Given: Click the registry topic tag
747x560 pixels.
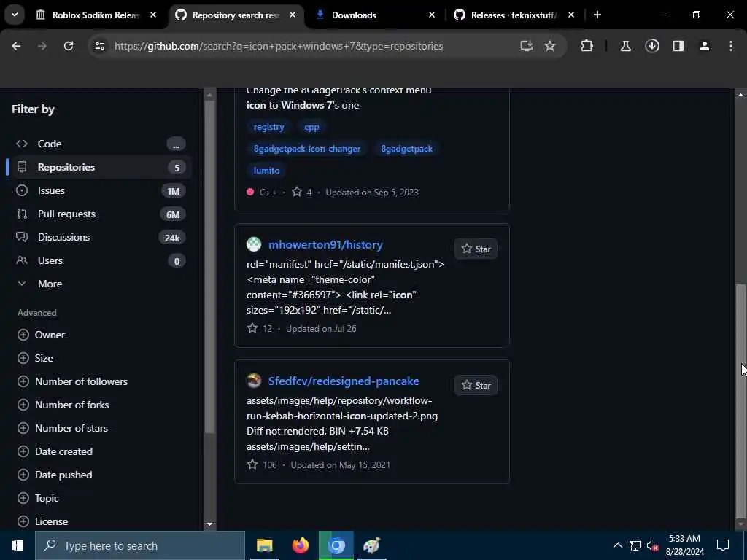Looking at the screenshot, I should click(268, 127).
